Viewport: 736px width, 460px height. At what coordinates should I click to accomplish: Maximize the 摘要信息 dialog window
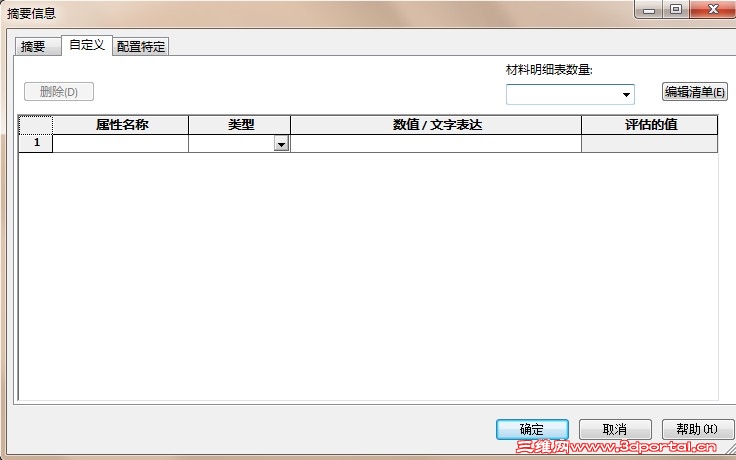point(676,9)
